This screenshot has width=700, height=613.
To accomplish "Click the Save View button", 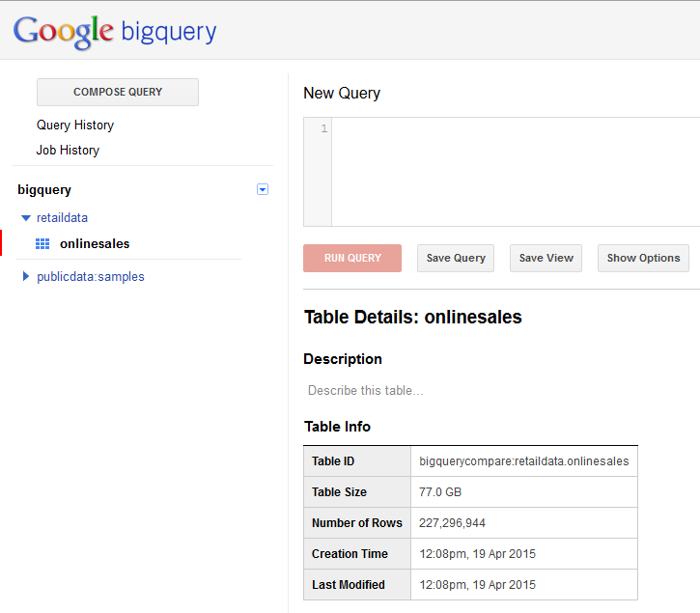I will pos(546,258).
